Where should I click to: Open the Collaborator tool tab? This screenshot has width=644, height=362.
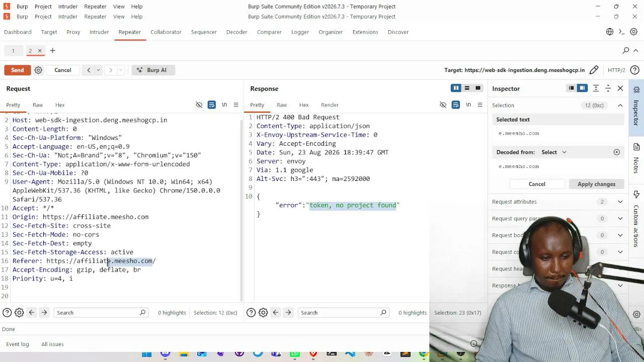(x=166, y=32)
